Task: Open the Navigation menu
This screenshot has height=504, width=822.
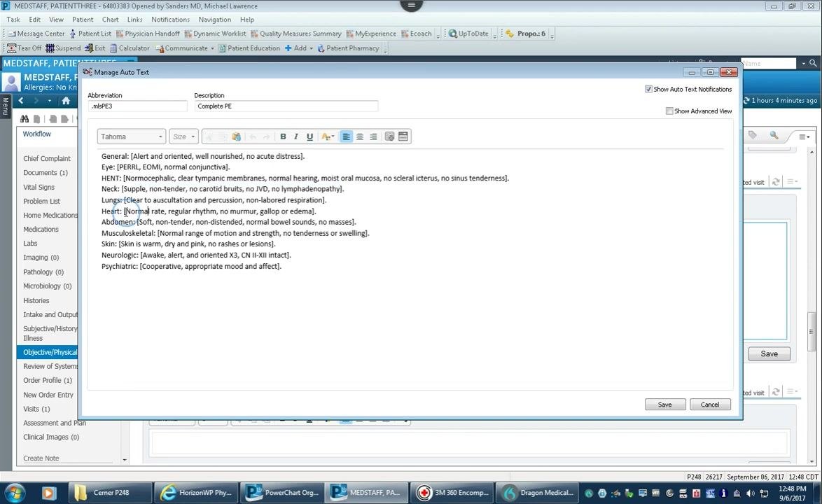Action: click(x=214, y=20)
